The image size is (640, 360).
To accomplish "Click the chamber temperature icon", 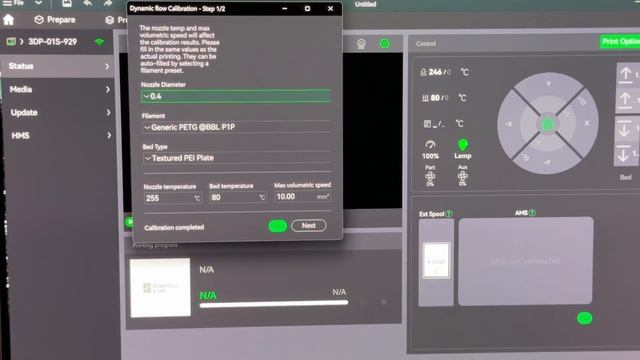I will pyautogui.click(x=427, y=124).
